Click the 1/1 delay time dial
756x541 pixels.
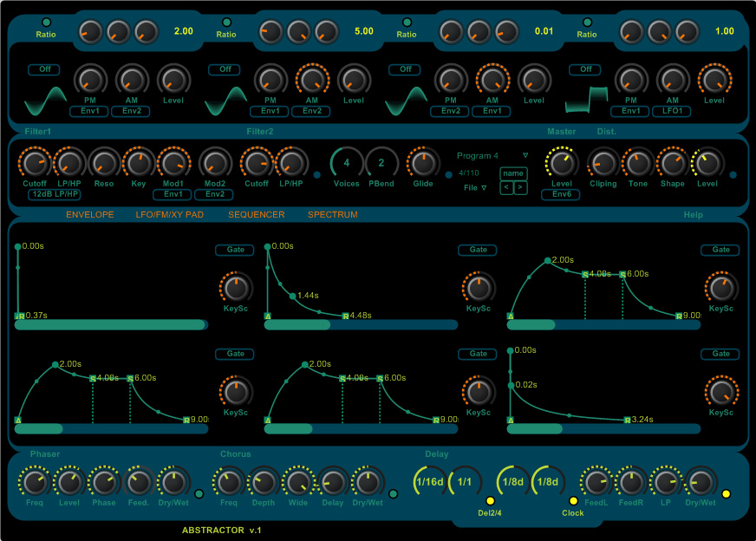pos(465,482)
